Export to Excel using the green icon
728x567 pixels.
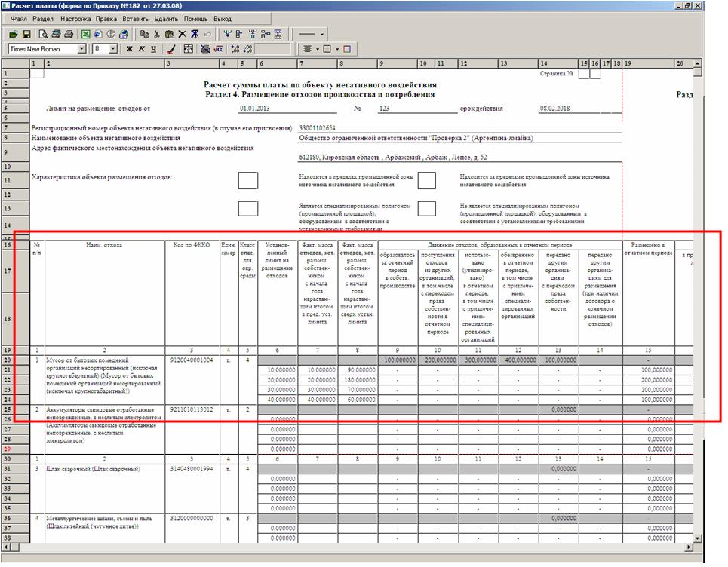tap(86, 34)
